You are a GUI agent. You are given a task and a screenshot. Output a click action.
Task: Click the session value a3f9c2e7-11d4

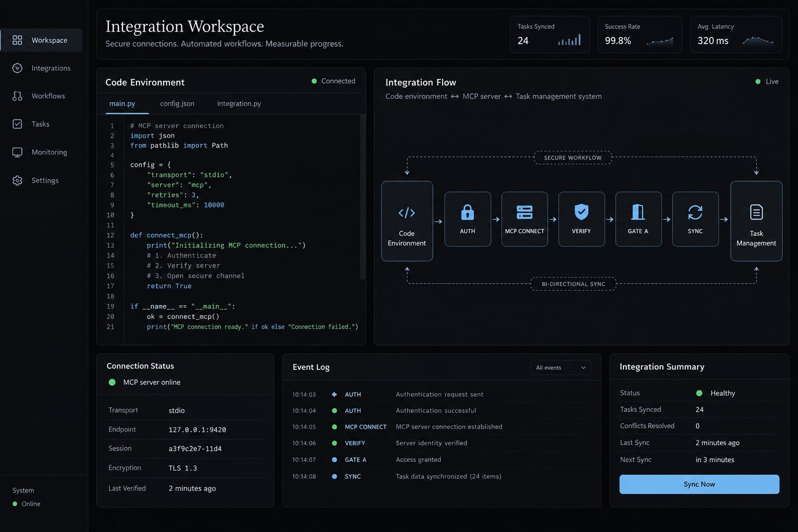point(195,449)
